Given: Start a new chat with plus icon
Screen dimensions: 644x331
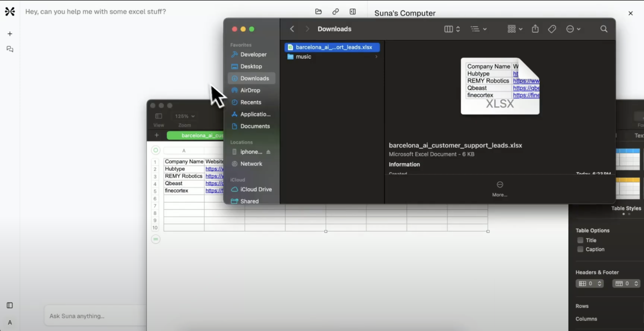Looking at the screenshot, I should click(x=10, y=34).
